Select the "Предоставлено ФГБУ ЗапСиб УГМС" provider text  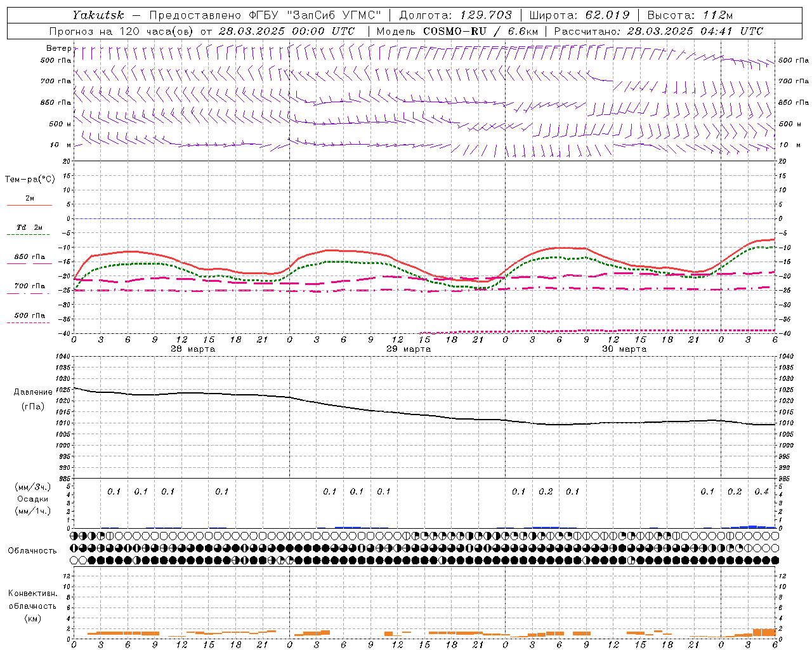point(265,15)
